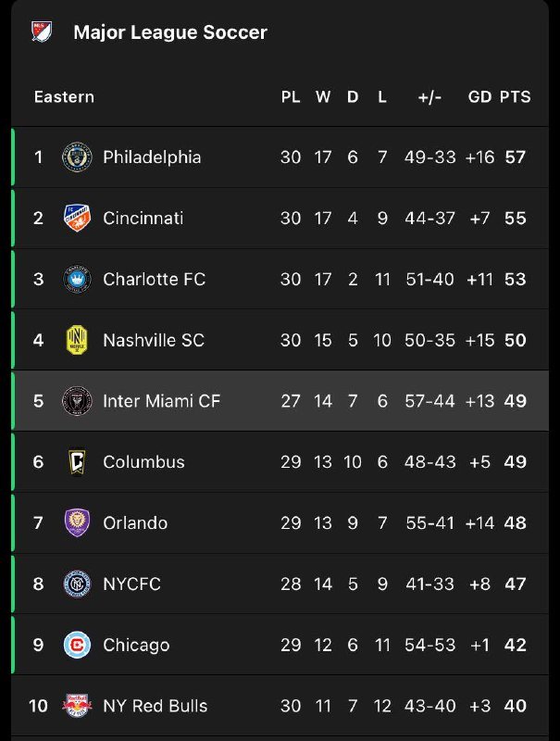Image resolution: width=560 pixels, height=741 pixels.
Task: Tap the NYCFC round badge
Action: pos(76,584)
